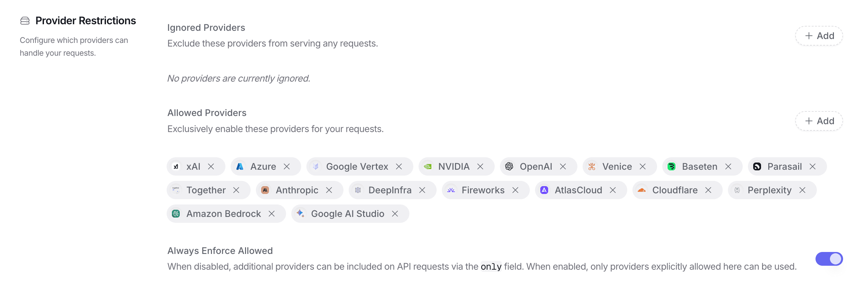Remove DeepInfra from allowed providers
The image size is (868, 289).
pyautogui.click(x=422, y=190)
